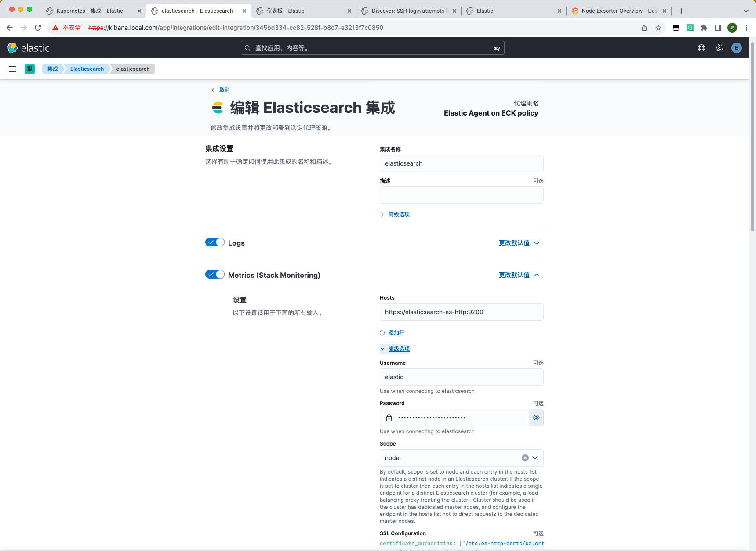Image resolution: width=756 pixels, height=551 pixels.
Task: Select the elasticsearch - Elasticsearch tab
Action: [x=199, y=11]
